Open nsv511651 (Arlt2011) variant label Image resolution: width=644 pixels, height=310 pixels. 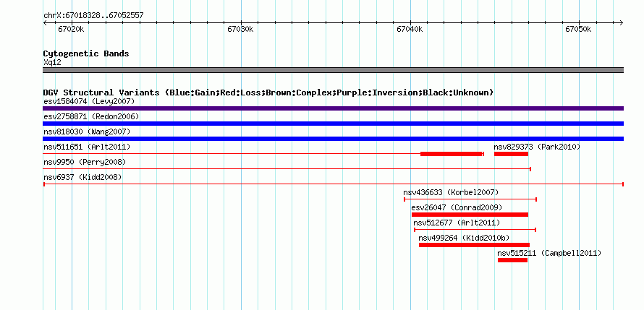click(x=87, y=147)
